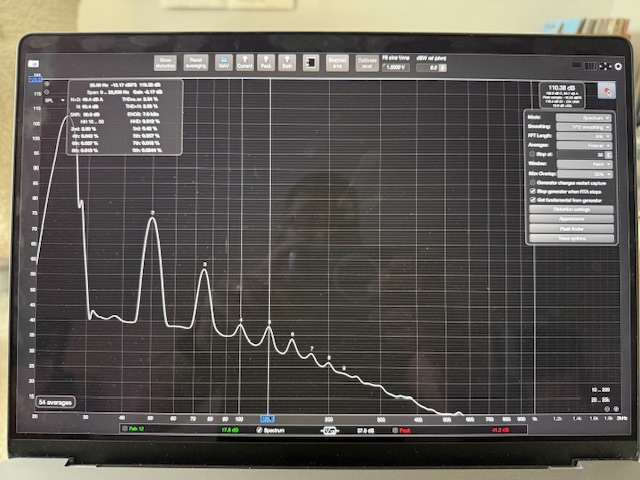
Task: Enable the Stop at checkbox
Action: [x=532, y=155]
